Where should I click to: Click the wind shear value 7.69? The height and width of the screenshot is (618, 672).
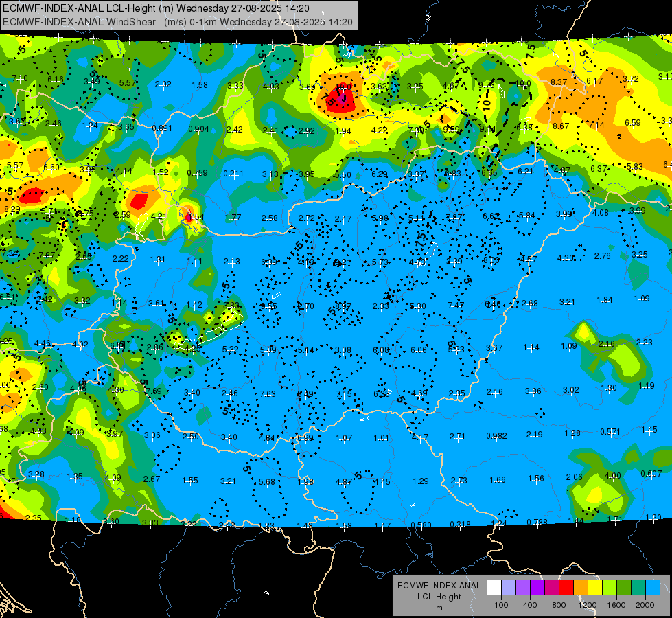(x=154, y=391)
